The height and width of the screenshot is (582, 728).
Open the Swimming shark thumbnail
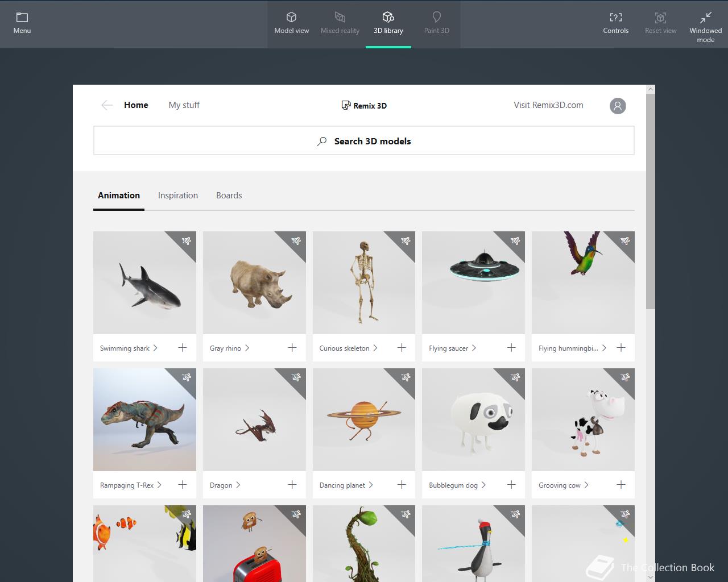click(x=144, y=282)
